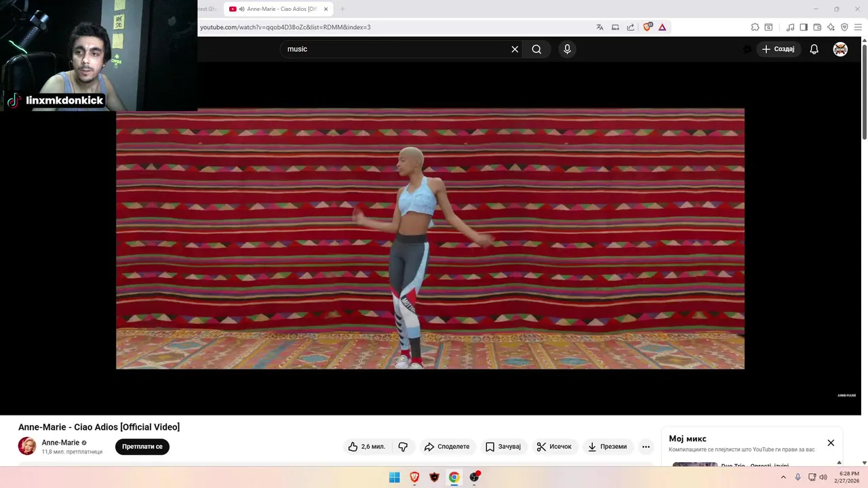Switch to the partially visible left tab
The image size is (868, 488).
(208, 9)
